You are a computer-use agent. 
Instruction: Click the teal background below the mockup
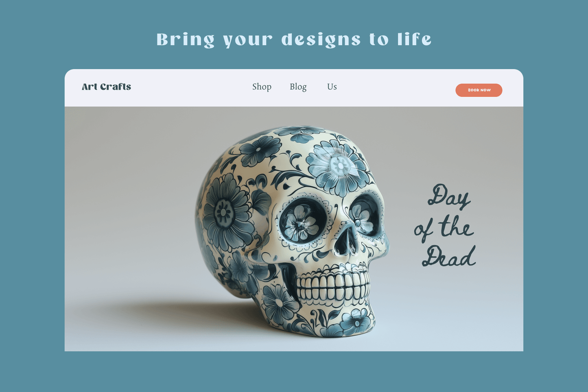pos(294,372)
